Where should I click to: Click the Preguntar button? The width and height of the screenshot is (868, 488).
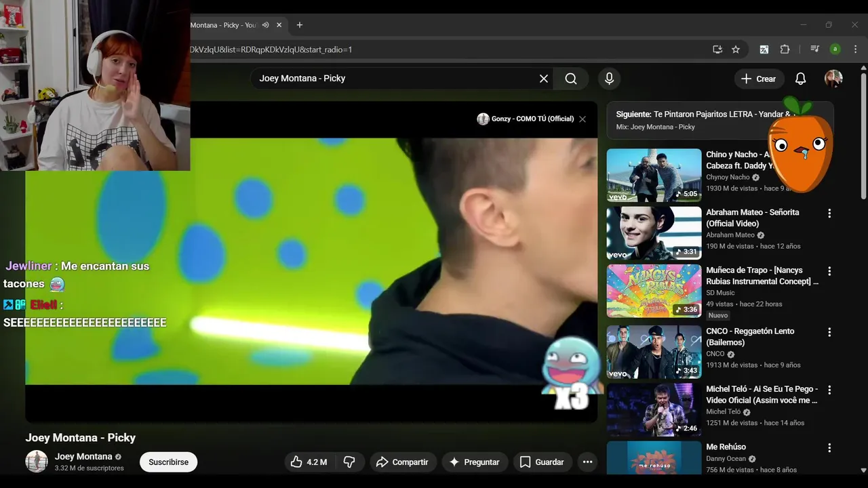[x=475, y=462]
